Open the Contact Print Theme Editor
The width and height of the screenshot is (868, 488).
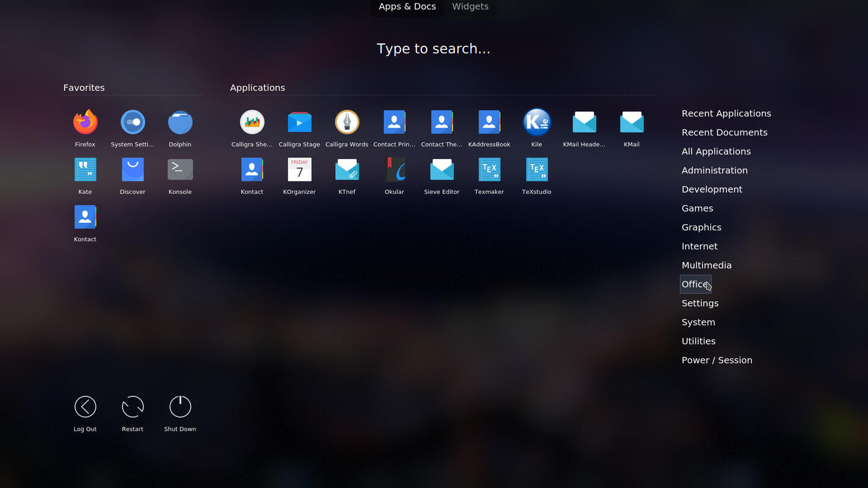click(394, 128)
